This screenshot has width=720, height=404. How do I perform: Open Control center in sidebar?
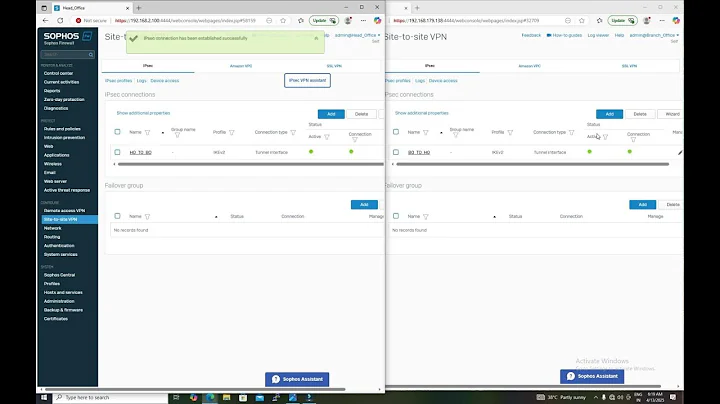58,73
